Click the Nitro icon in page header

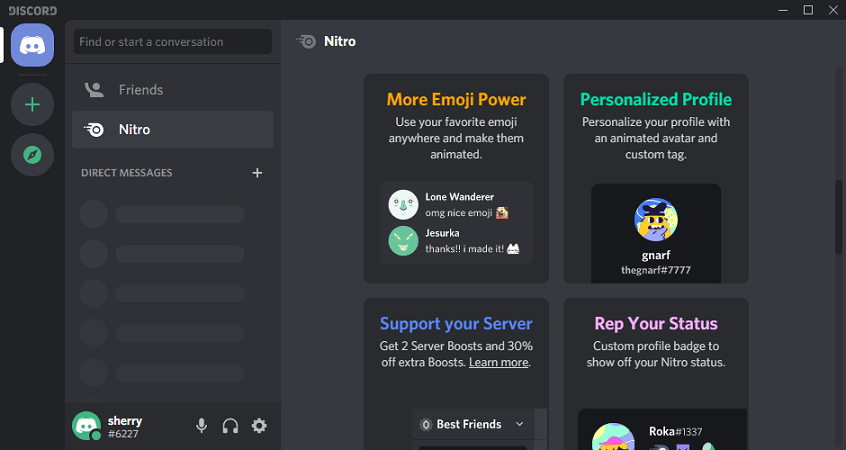tap(306, 42)
